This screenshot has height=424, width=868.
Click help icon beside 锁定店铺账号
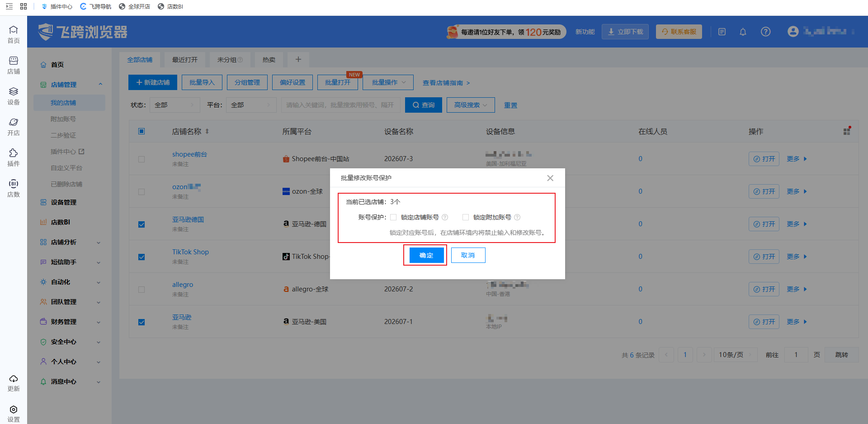point(445,217)
